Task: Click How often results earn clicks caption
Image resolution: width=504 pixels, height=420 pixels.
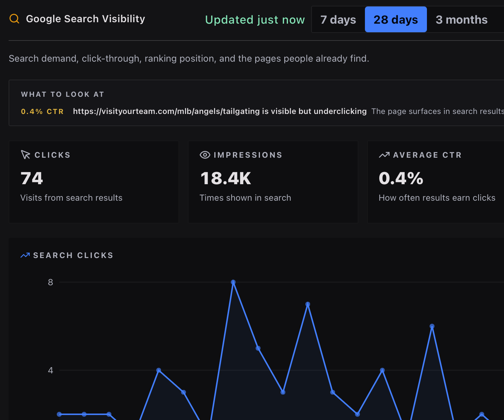Action: 437,198
